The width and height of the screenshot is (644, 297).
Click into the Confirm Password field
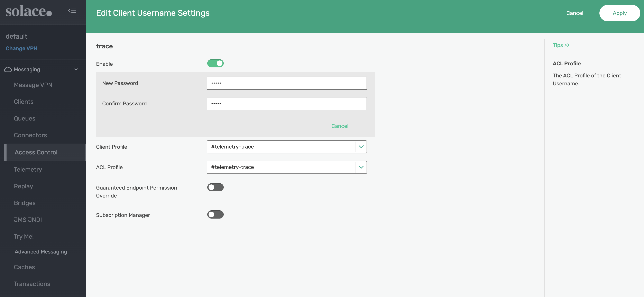pyautogui.click(x=286, y=104)
